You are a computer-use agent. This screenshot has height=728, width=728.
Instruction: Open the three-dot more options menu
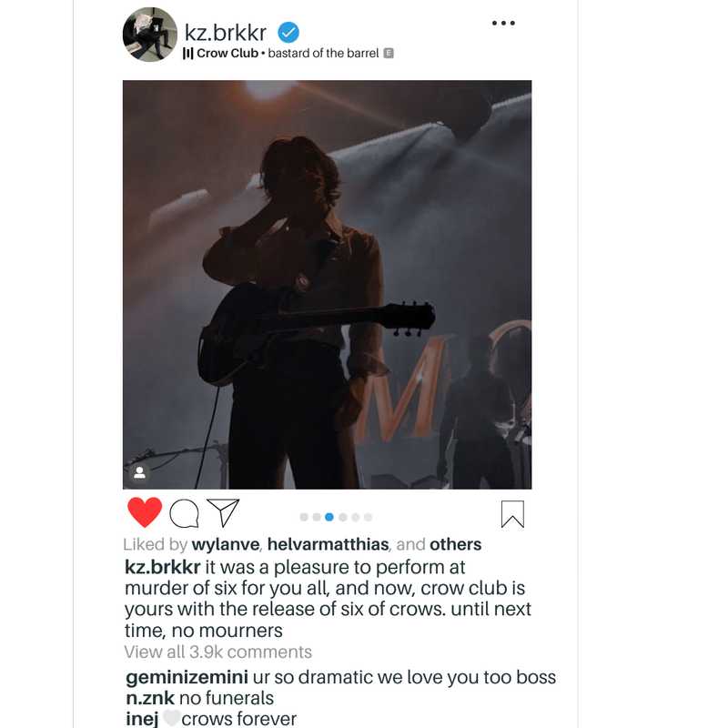click(503, 23)
